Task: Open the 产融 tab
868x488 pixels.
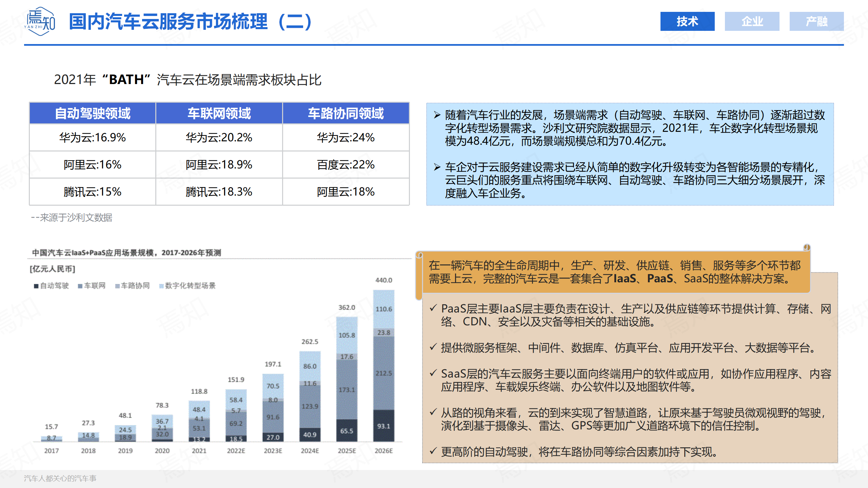Action: [x=816, y=21]
